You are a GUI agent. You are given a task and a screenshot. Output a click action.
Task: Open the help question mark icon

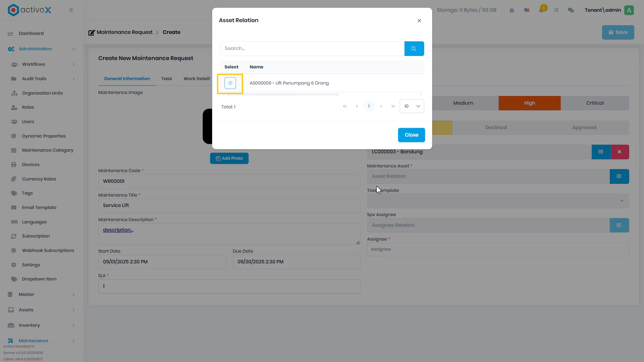511,10
